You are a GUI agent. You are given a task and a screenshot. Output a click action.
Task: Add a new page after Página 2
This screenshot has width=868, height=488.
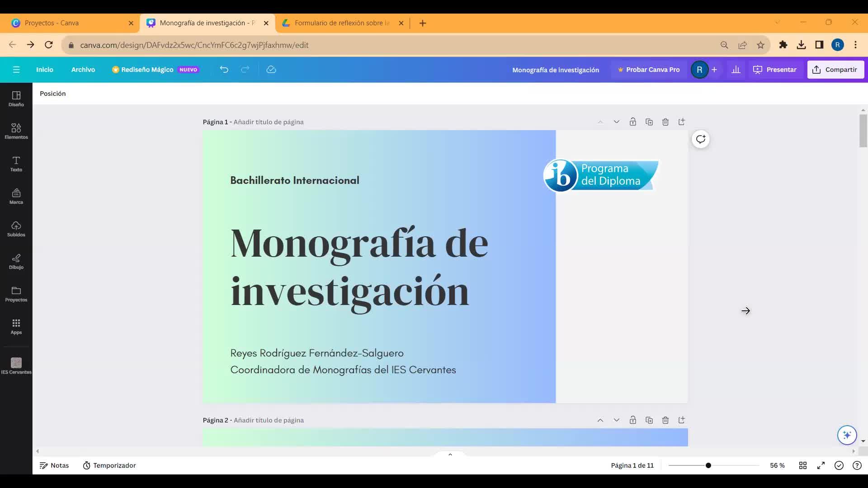pos(682,420)
